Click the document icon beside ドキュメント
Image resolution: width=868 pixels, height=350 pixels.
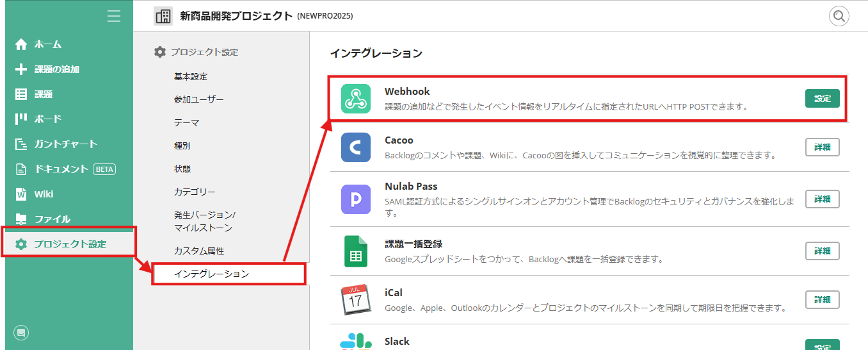(21, 169)
